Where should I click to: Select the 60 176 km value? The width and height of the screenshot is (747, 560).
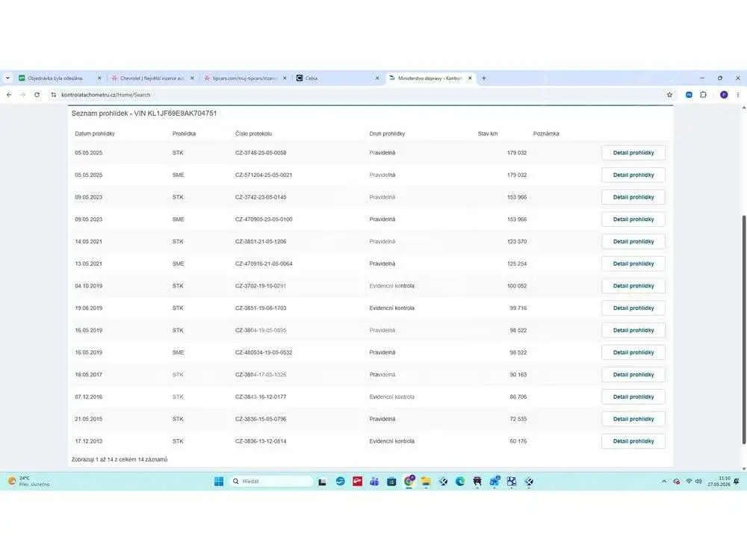click(x=518, y=441)
